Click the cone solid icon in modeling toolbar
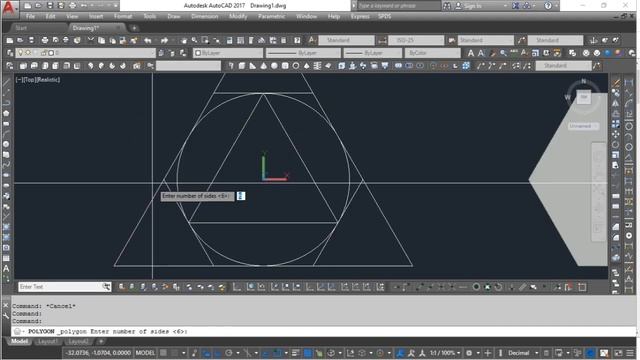 [264, 66]
